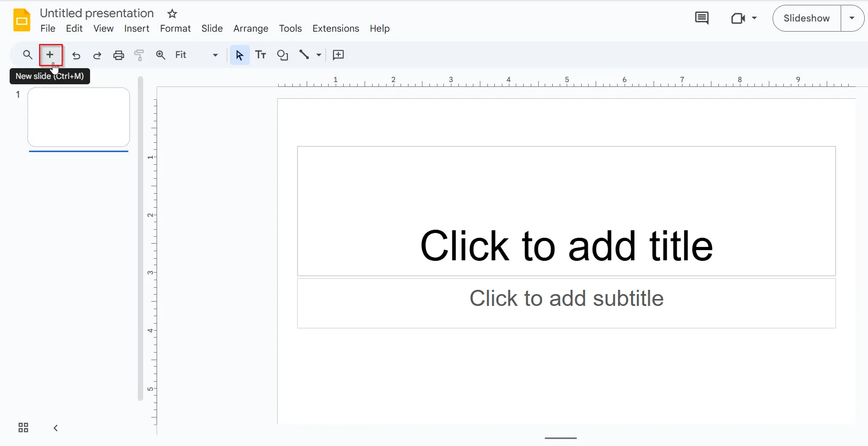Insert a text box
The image size is (868, 446).
261,55
